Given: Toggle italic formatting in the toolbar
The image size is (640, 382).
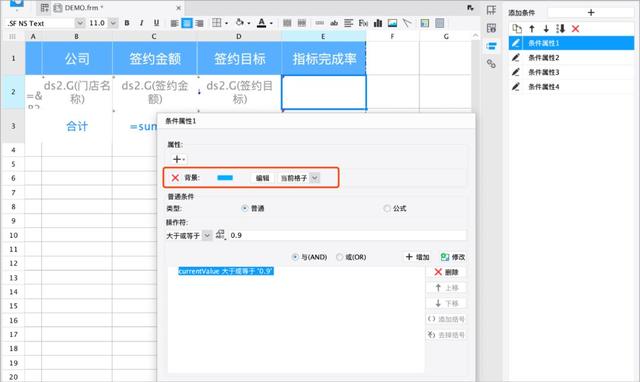Looking at the screenshot, I should [142, 23].
